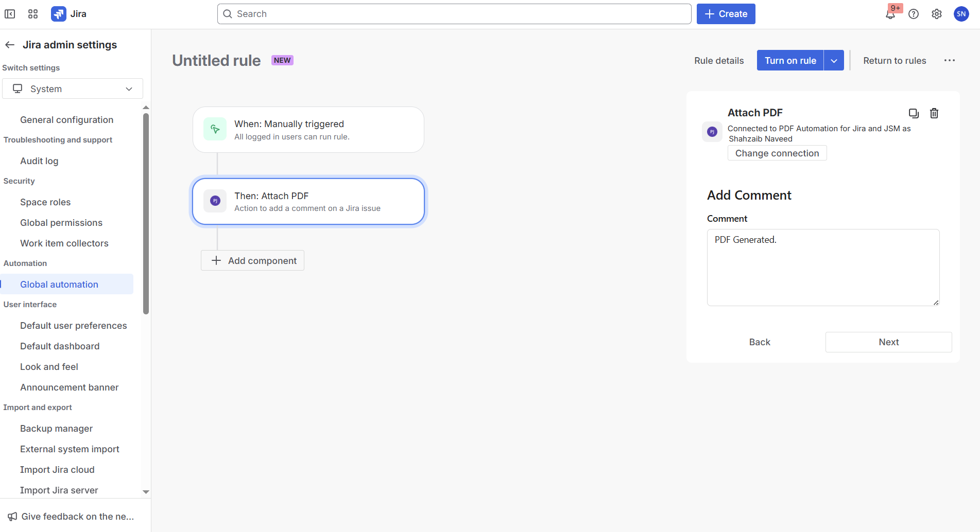Click the duplicate component icon
Viewport: 980px width, 532px height.
click(914, 113)
